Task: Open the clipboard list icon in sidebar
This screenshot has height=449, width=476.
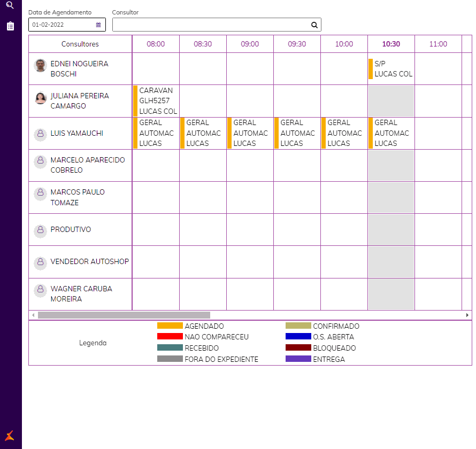Action: tap(10, 26)
